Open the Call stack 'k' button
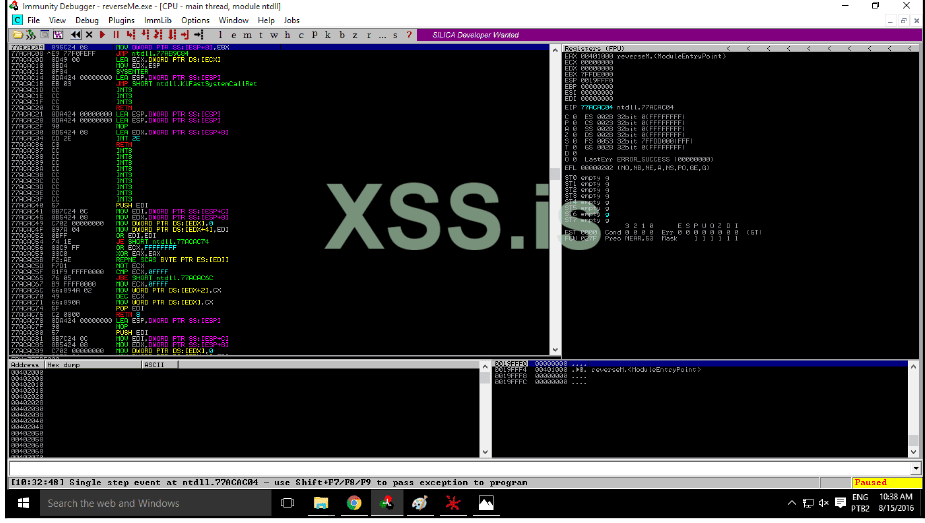The width and height of the screenshot is (925, 523). click(x=328, y=34)
